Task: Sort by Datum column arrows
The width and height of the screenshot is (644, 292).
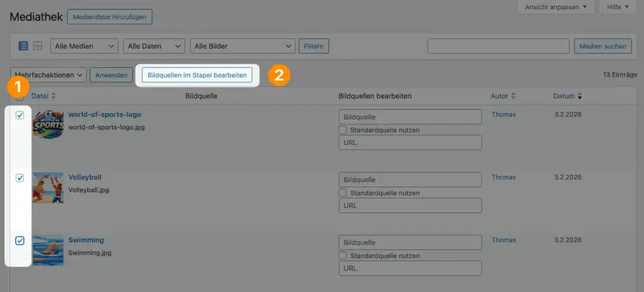Action: (580, 96)
